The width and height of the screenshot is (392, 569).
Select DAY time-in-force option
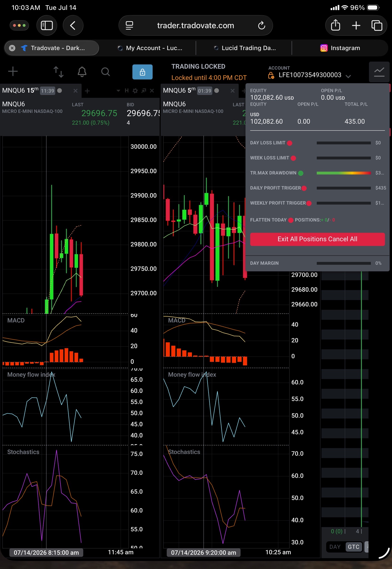[335, 547]
